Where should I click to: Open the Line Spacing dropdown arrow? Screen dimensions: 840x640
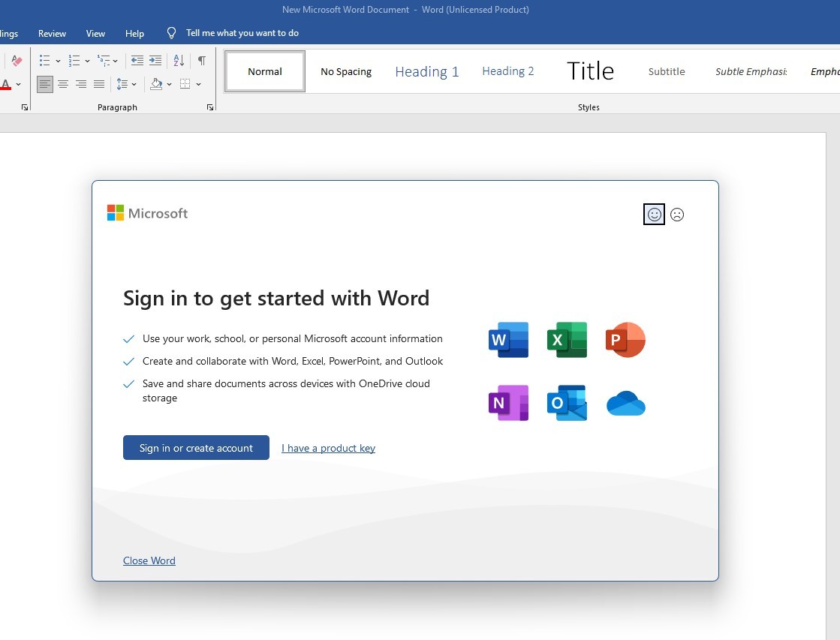tap(134, 84)
